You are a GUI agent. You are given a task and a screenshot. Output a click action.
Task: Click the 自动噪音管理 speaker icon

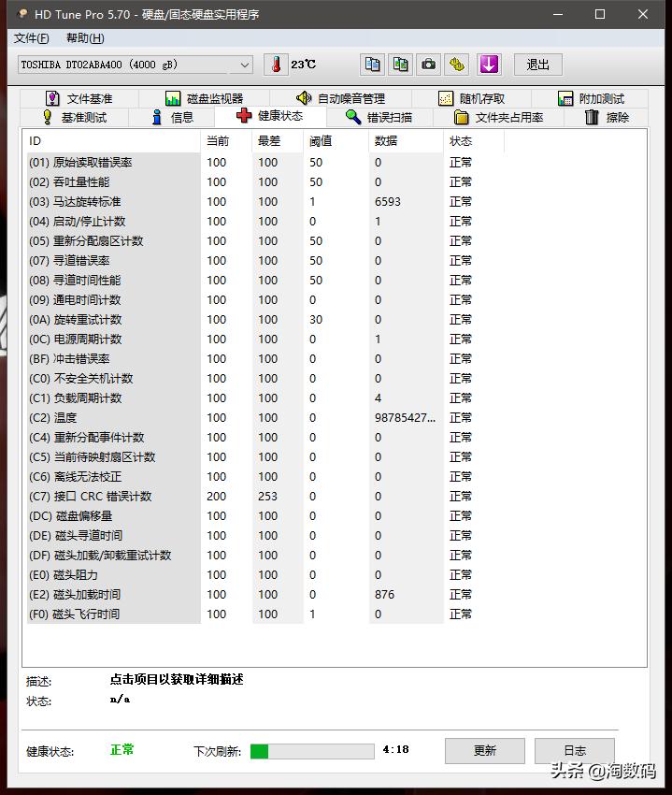304,97
